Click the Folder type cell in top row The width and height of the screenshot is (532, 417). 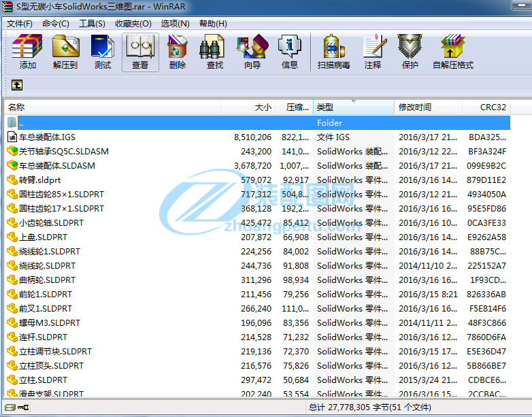329,123
